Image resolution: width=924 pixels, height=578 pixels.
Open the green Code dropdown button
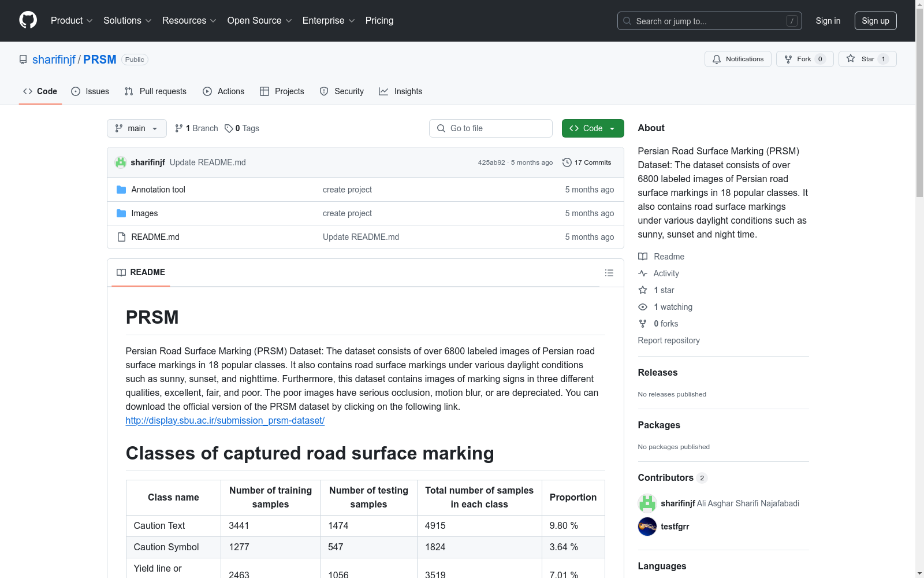point(593,128)
